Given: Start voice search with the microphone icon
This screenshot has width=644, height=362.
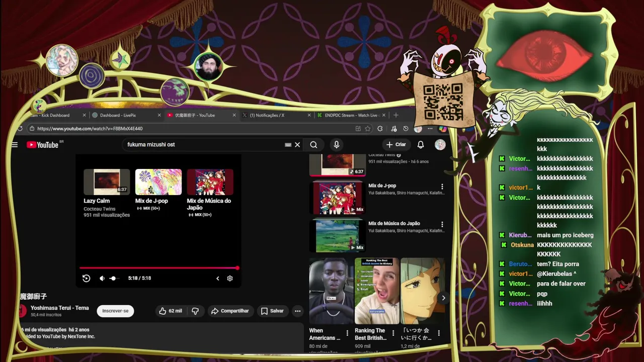Looking at the screenshot, I should [337, 145].
